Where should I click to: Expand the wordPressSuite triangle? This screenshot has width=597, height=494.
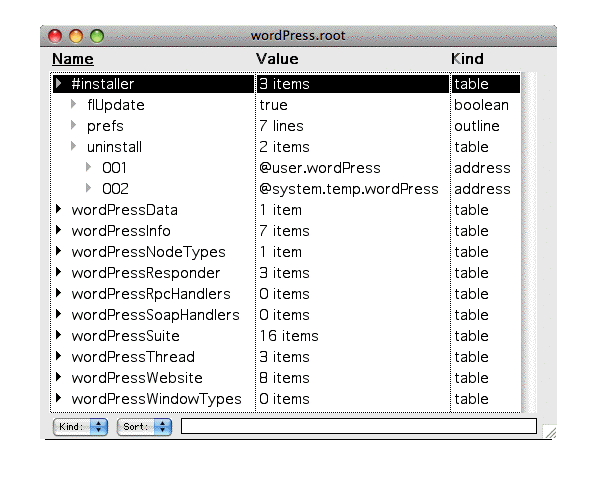[59, 335]
